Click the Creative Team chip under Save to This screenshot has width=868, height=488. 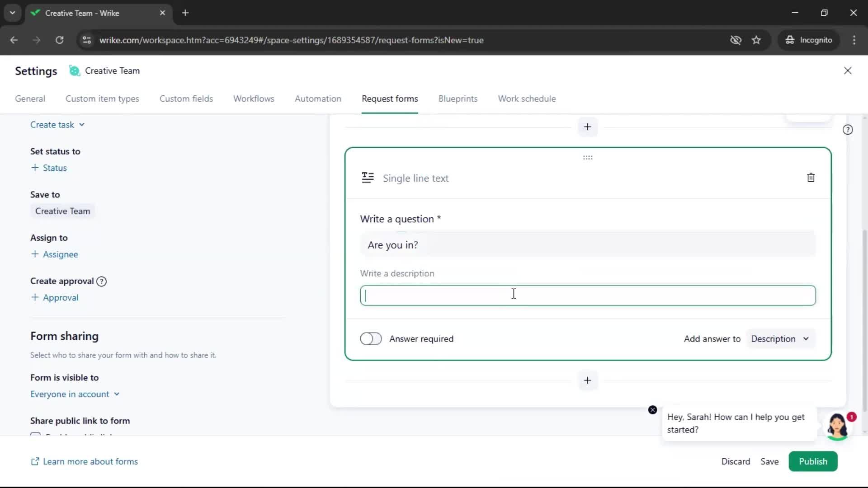(x=62, y=211)
